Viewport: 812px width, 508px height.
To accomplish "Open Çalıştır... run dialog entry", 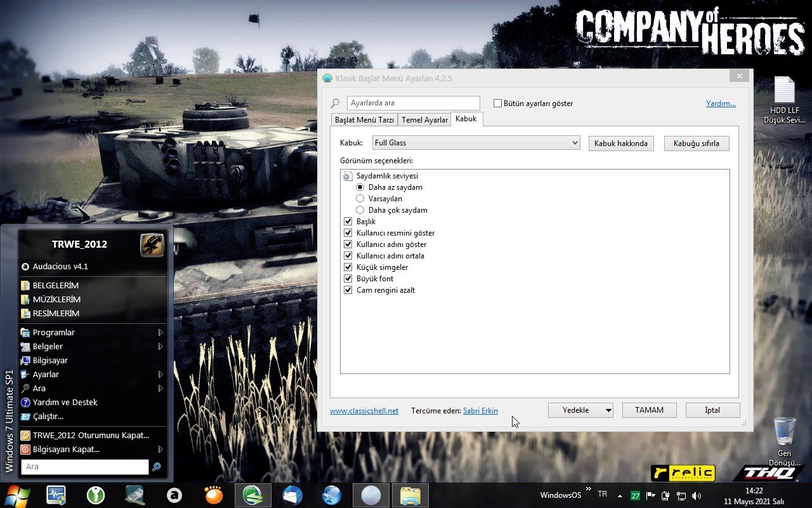I will pos(93,416).
